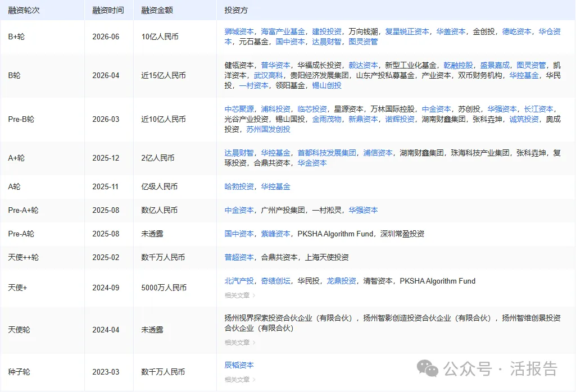Open the 哈勃投资 investor link

[x=239, y=186]
